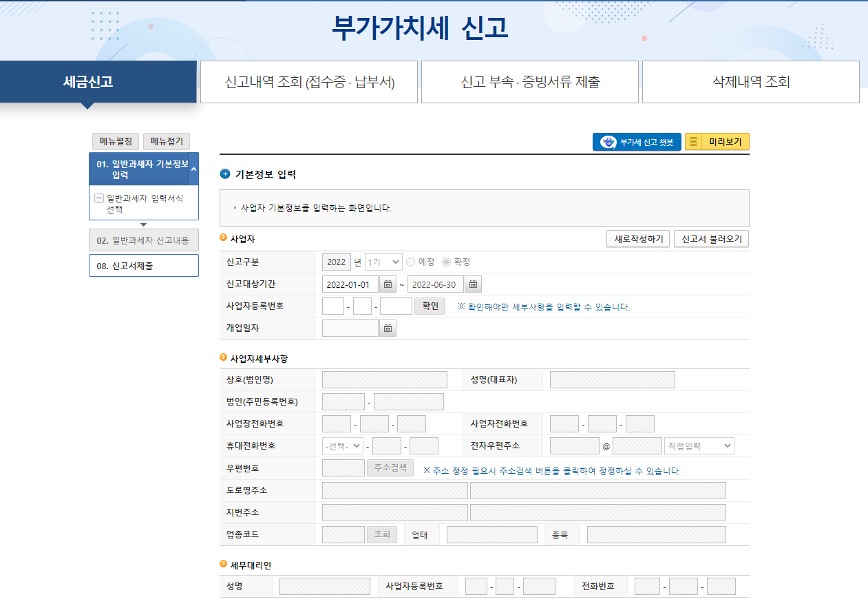Open the 신고내역 조회 (접수증·납부서) tab

[x=309, y=82]
